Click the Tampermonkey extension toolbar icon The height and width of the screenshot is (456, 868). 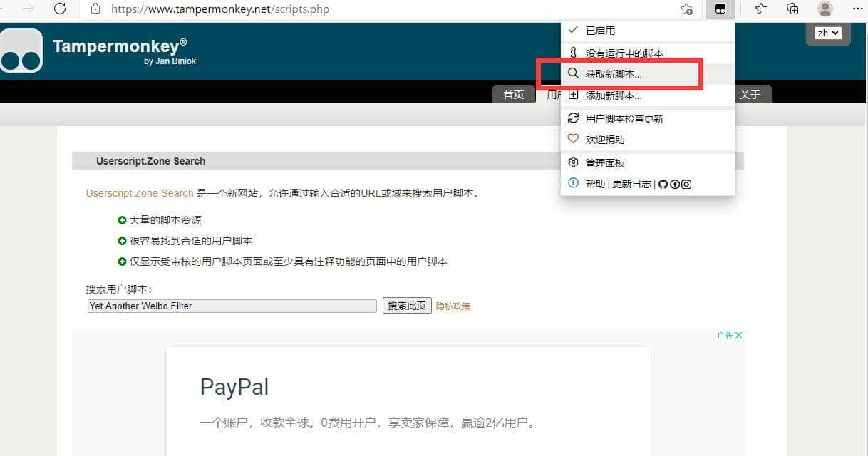click(x=720, y=9)
